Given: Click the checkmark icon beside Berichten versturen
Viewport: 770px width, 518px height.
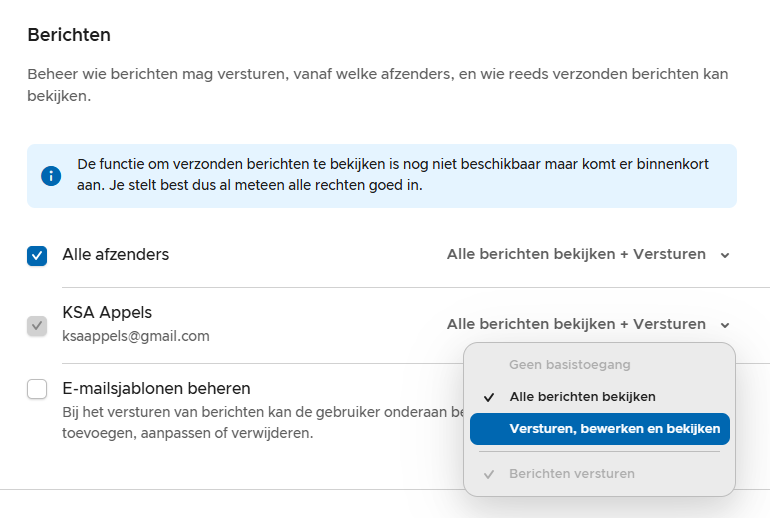Looking at the screenshot, I should (489, 473).
